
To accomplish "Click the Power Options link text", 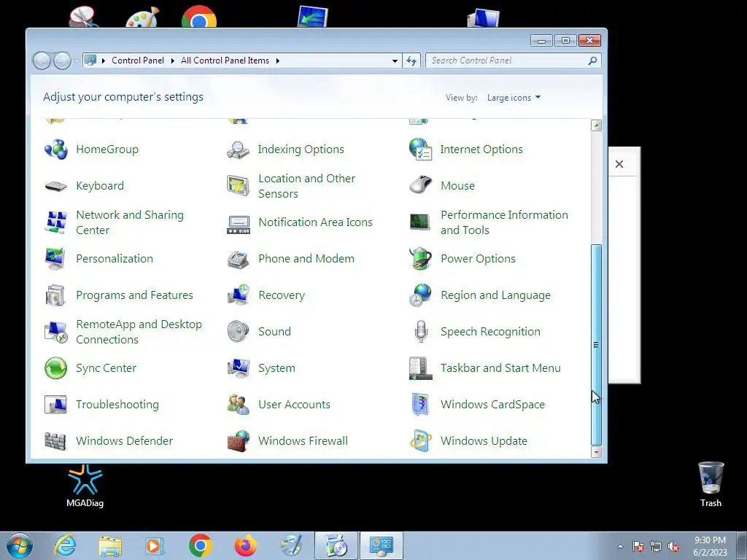I will [478, 259].
